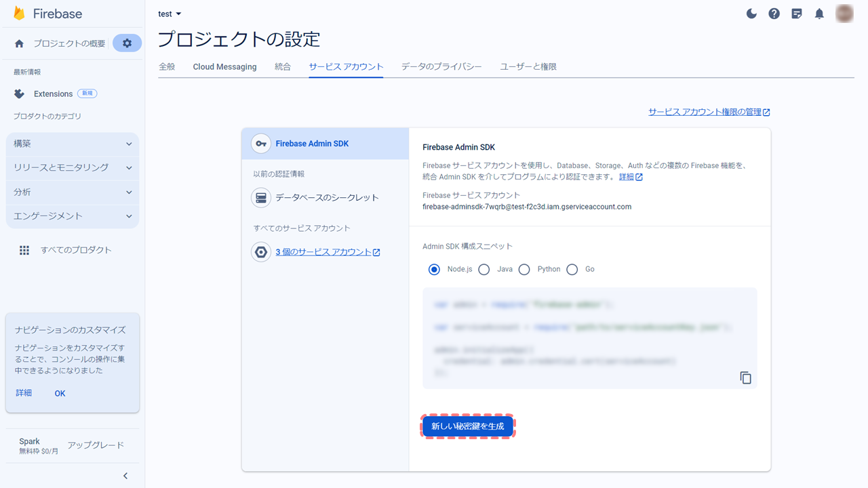
Task: Click the blurred code snippet area
Action: 589,338
